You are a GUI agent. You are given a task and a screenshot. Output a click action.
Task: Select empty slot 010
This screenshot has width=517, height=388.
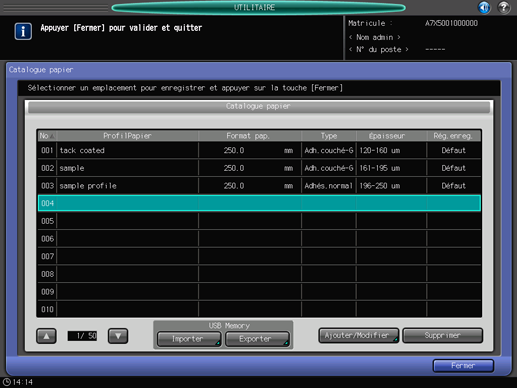pos(259,309)
